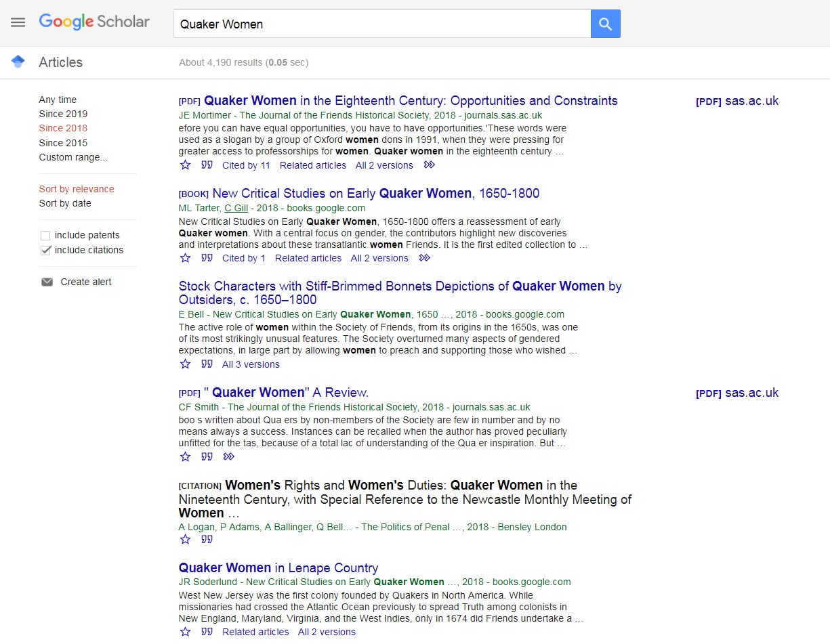Cite the New Critical Studies book
This screenshot has height=644, width=830.
click(207, 258)
